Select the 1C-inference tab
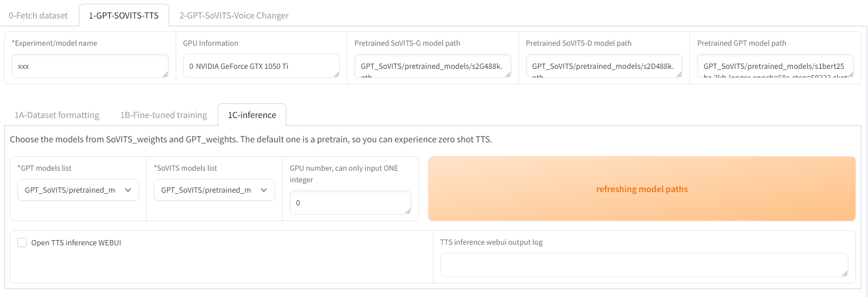868x298 pixels. coord(251,115)
